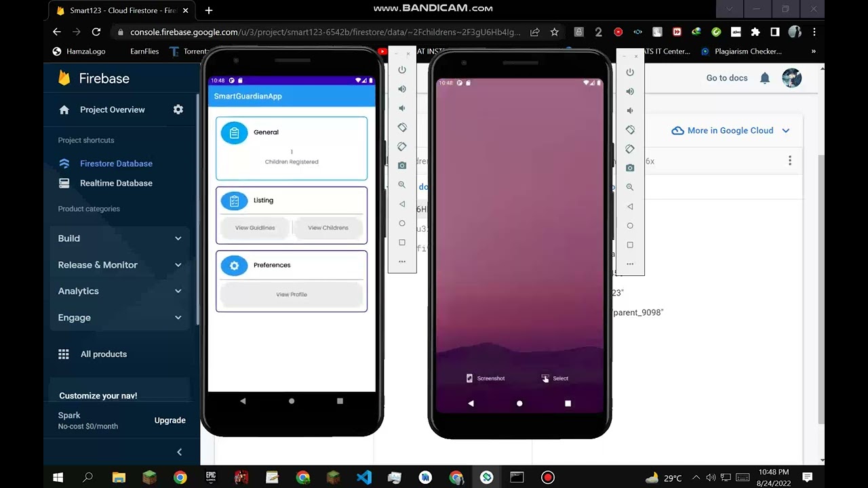Tap Screenshot on the right emulator screen
Image resolution: width=868 pixels, height=488 pixels.
[x=485, y=378]
